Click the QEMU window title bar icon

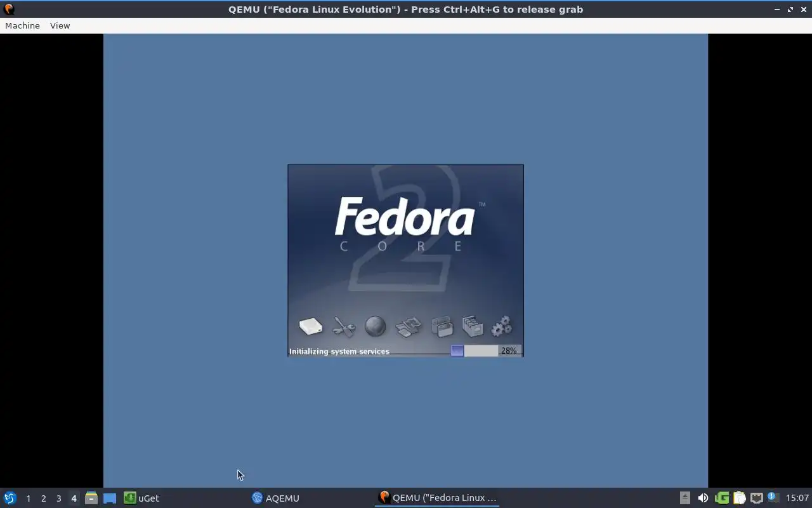coord(9,9)
